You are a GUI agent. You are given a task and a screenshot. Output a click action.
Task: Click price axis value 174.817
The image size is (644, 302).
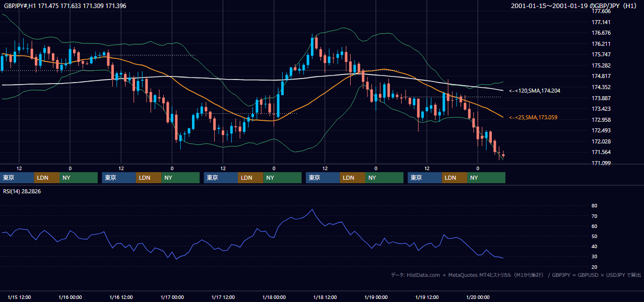pos(601,76)
